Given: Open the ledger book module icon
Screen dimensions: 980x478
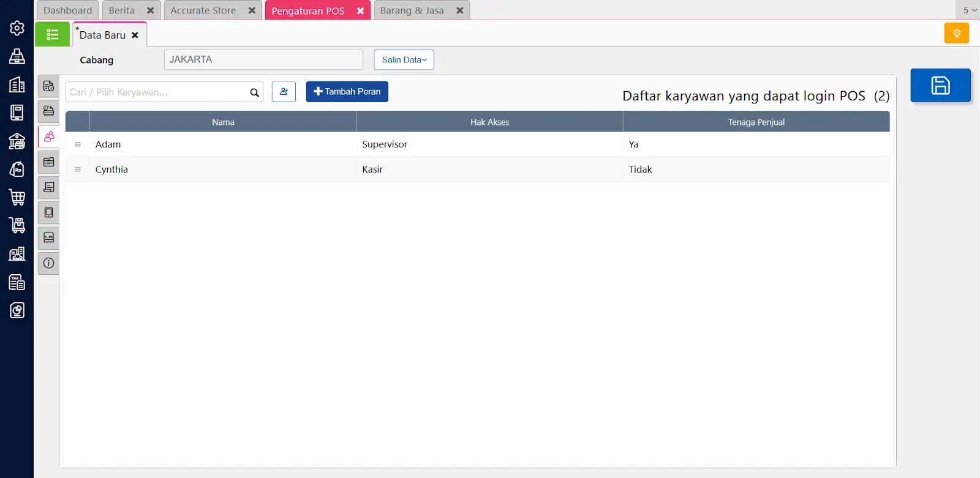Looking at the screenshot, I should pyautogui.click(x=17, y=113).
